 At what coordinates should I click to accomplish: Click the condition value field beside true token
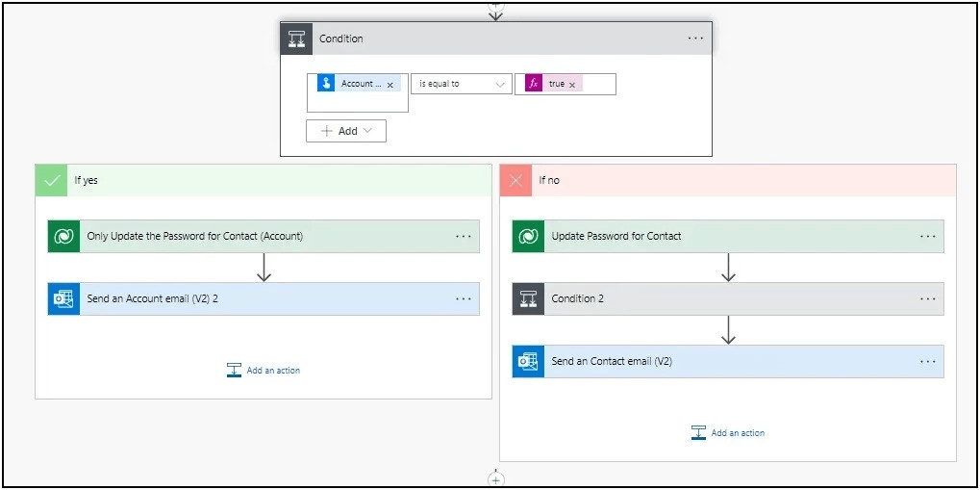click(598, 85)
